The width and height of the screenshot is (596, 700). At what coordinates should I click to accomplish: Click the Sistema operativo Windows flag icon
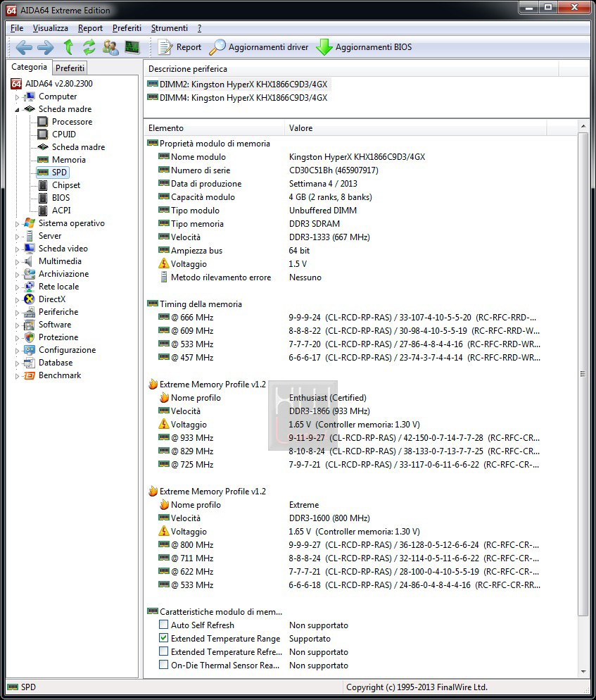tap(30, 223)
